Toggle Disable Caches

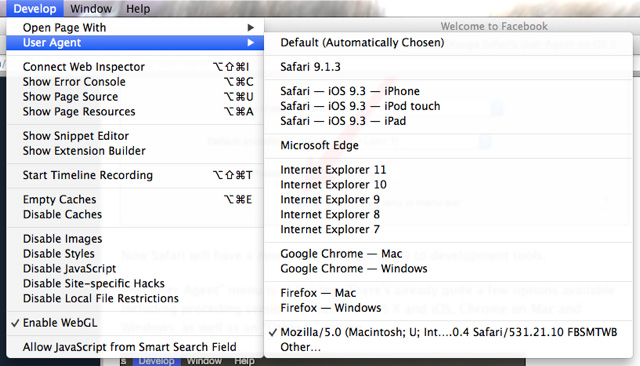[135, 215]
